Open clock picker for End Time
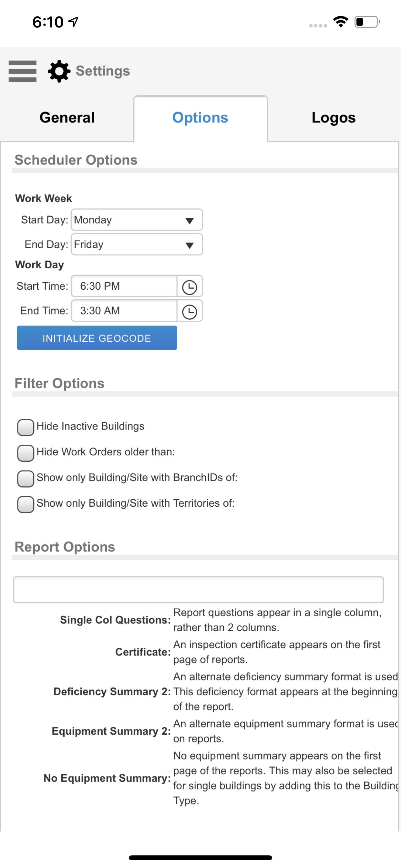This screenshot has height=868, width=401. [x=190, y=311]
